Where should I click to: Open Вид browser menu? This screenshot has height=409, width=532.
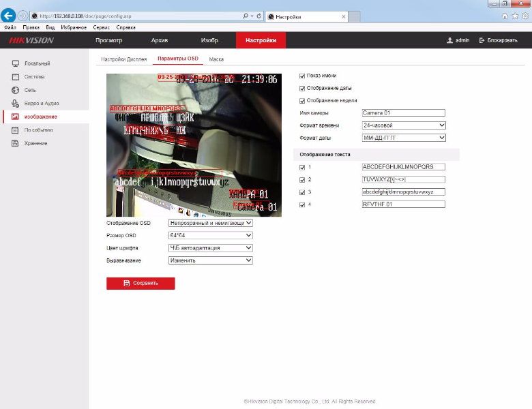click(50, 27)
